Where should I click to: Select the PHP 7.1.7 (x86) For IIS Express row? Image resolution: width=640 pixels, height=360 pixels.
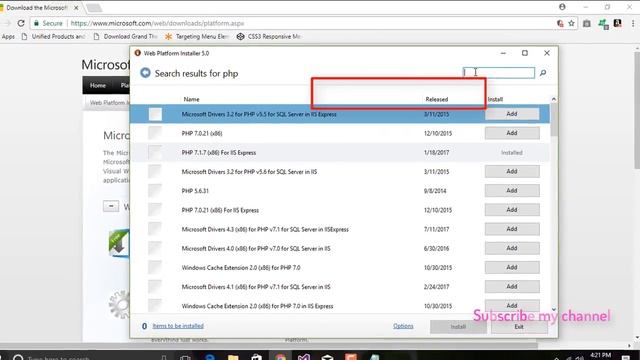[340, 152]
